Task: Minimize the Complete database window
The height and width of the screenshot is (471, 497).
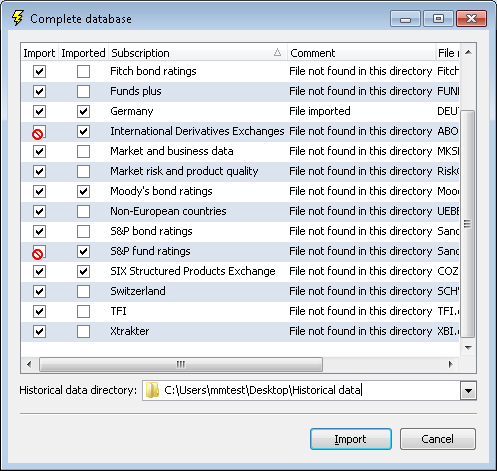Action: 405,19
